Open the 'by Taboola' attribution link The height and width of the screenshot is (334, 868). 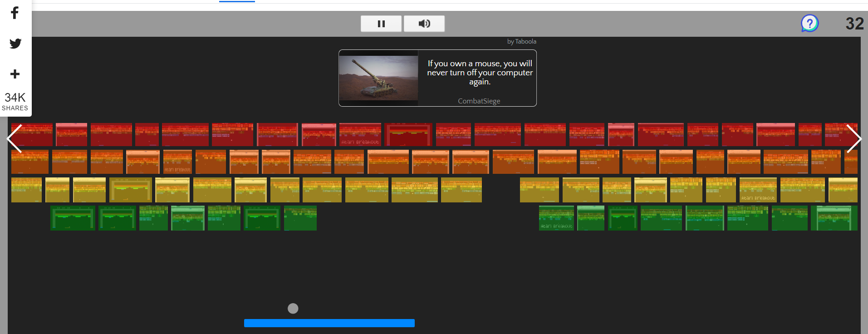521,41
